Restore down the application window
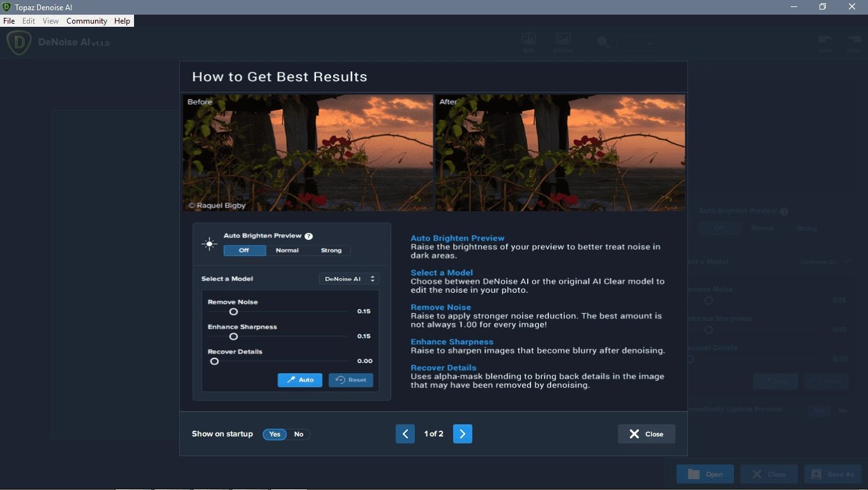 pyautogui.click(x=823, y=6)
